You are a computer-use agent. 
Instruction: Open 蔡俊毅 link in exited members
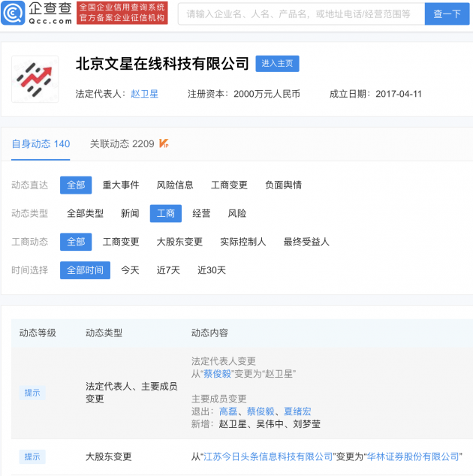click(x=261, y=411)
